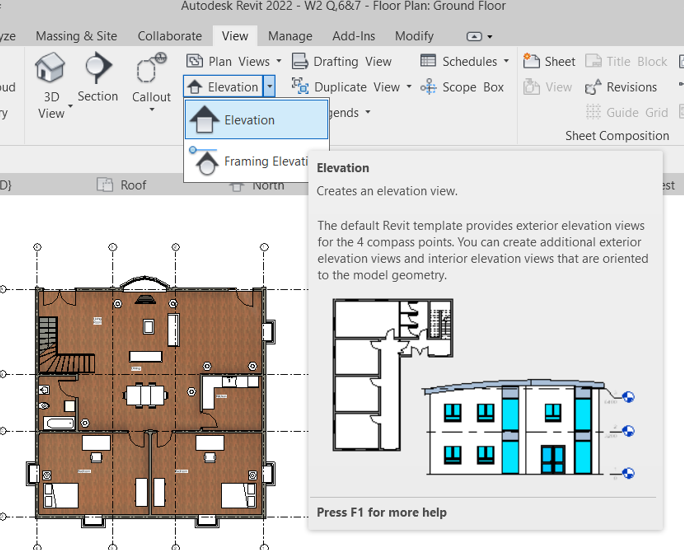Image resolution: width=684 pixels, height=550 pixels.
Task: Click the Elevation split button
Action: 223,86
